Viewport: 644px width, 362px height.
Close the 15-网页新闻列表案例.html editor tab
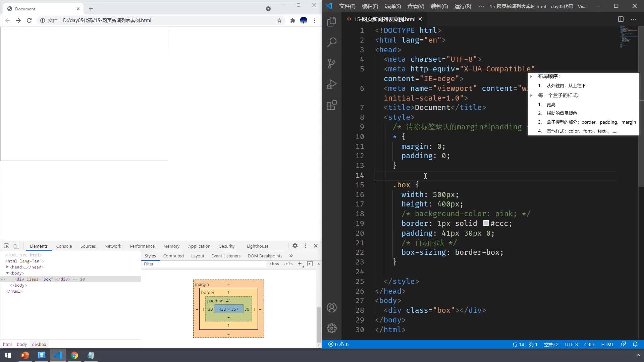click(x=420, y=19)
